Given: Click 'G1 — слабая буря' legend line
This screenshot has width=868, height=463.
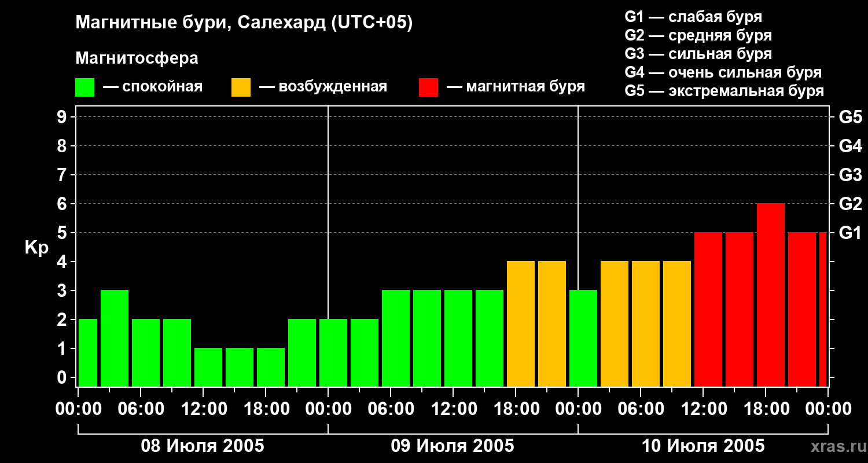Looking at the screenshot, I should pos(693,17).
